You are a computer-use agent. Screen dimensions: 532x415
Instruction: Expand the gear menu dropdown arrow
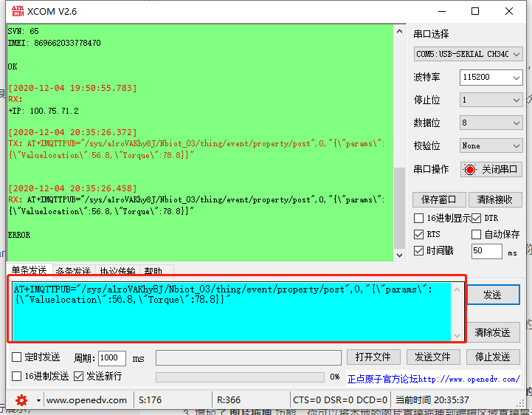point(38,400)
